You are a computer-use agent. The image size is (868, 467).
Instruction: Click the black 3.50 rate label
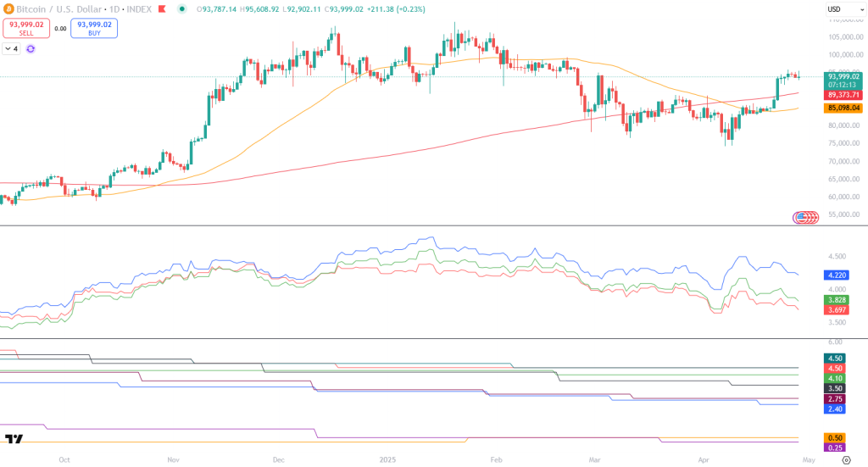835,388
